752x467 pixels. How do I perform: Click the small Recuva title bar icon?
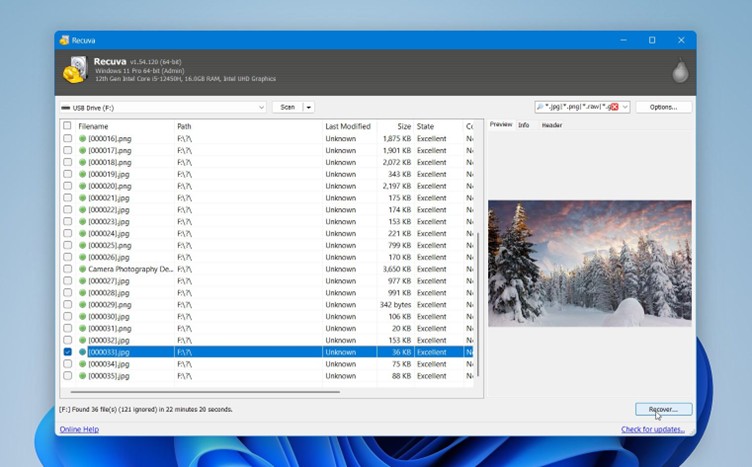(x=64, y=40)
